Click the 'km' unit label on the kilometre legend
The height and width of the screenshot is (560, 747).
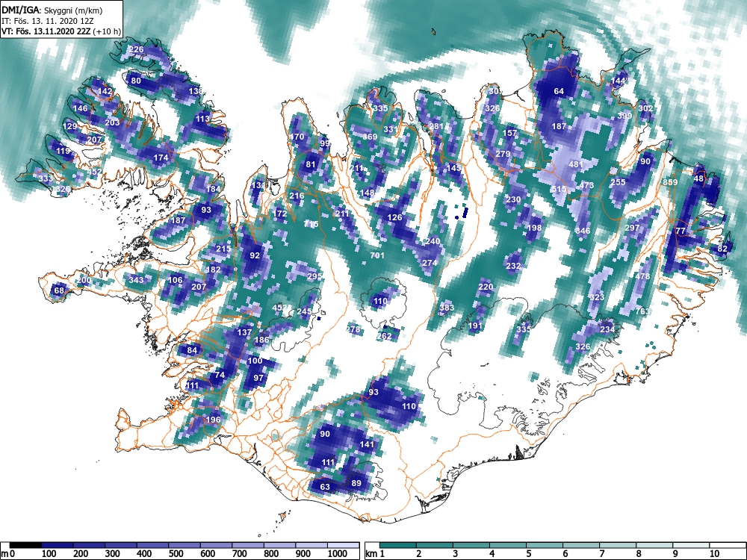tap(371, 554)
